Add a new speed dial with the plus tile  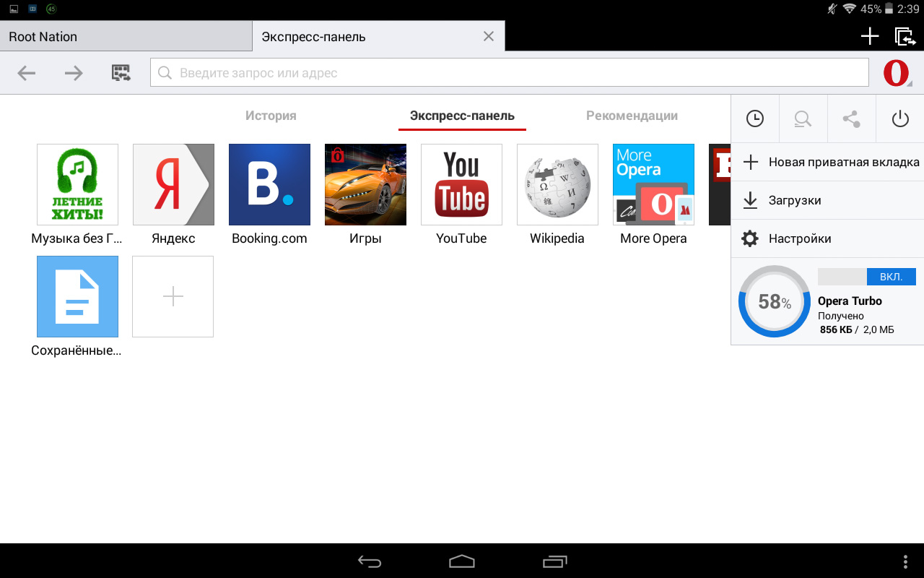(173, 296)
